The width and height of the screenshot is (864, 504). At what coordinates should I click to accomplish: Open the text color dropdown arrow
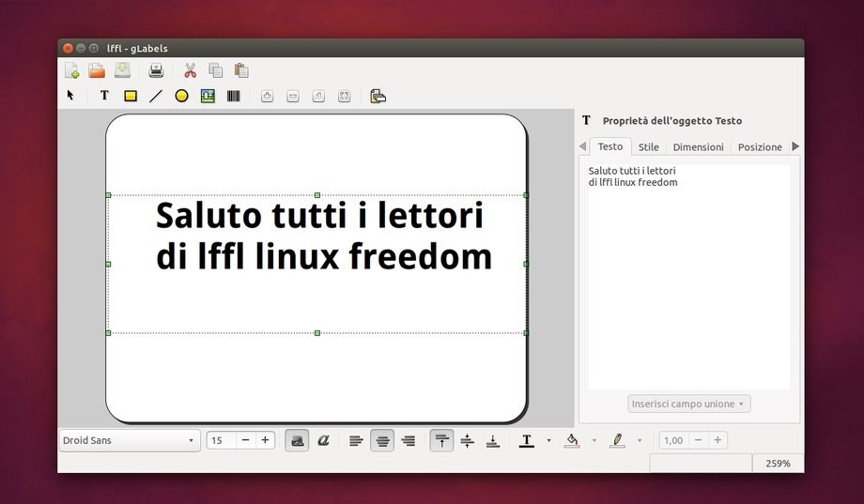[548, 440]
